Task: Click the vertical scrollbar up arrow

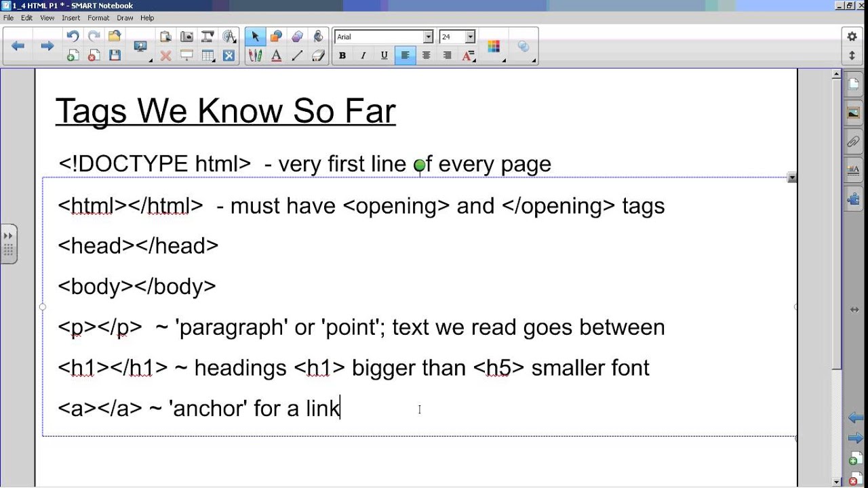Action: click(837, 74)
